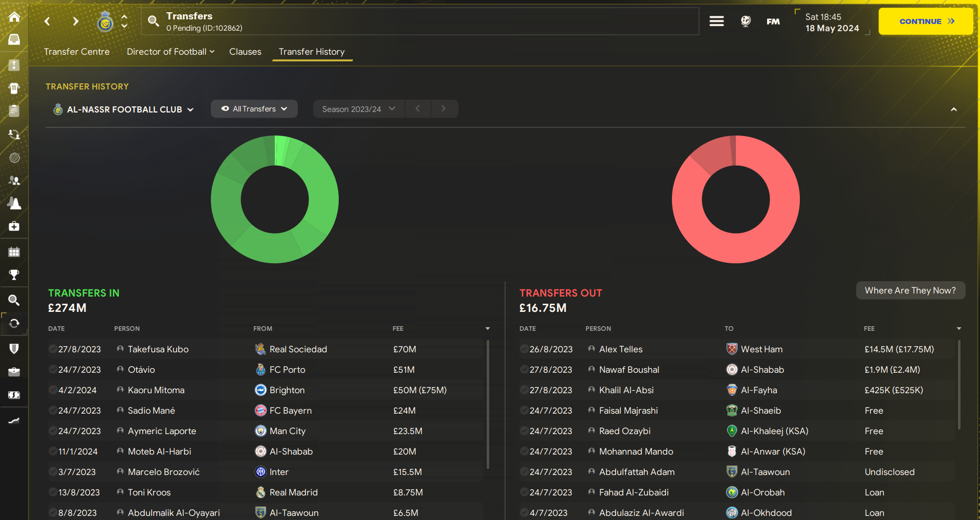Click the Al-Nassr club badge in header
Viewport: 980px width, 520px height.
coord(105,21)
